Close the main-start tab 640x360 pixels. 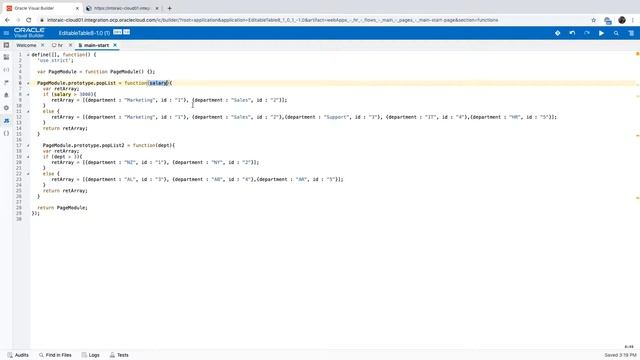point(115,45)
